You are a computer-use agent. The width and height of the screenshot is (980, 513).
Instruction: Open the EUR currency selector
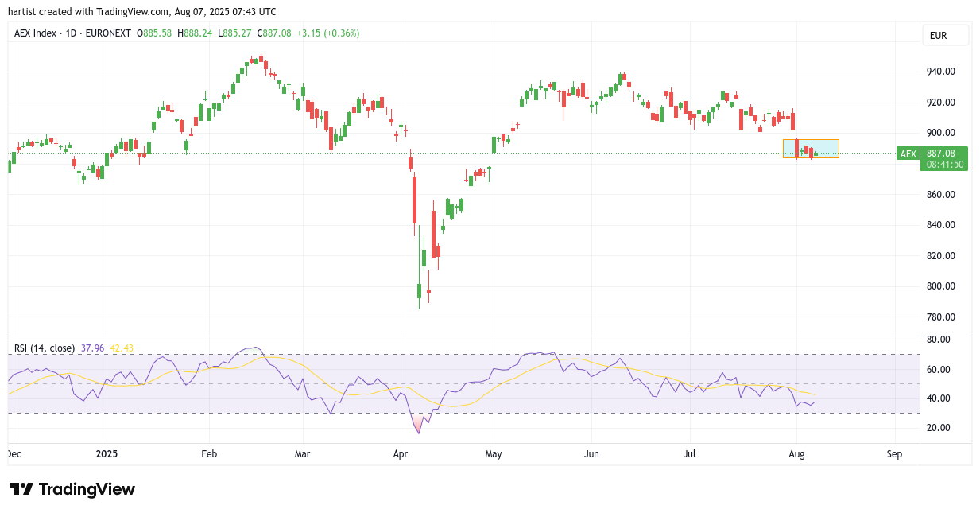click(945, 35)
